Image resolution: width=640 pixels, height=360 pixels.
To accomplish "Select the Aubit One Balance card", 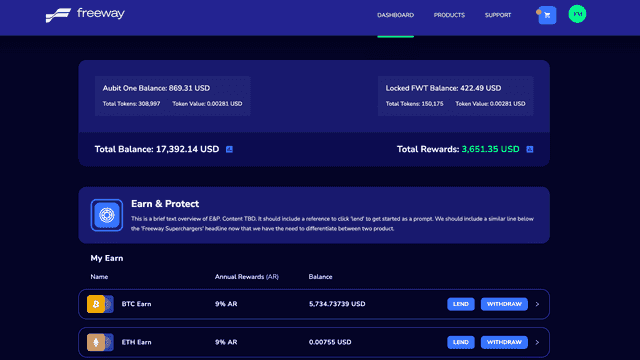I will point(173,96).
